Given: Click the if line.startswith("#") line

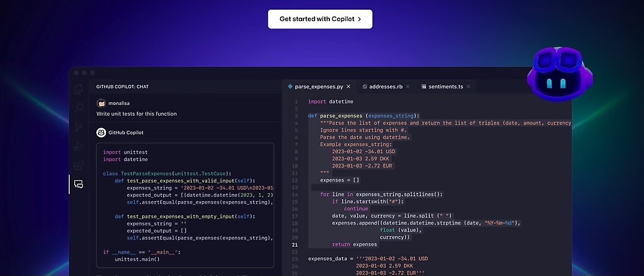Looking at the screenshot, I should tap(368, 202).
